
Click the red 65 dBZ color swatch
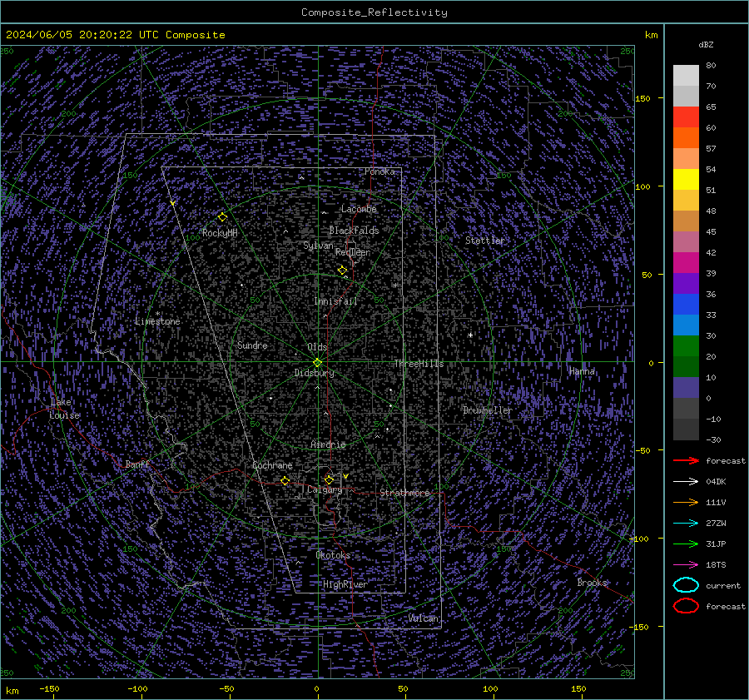[x=686, y=117]
